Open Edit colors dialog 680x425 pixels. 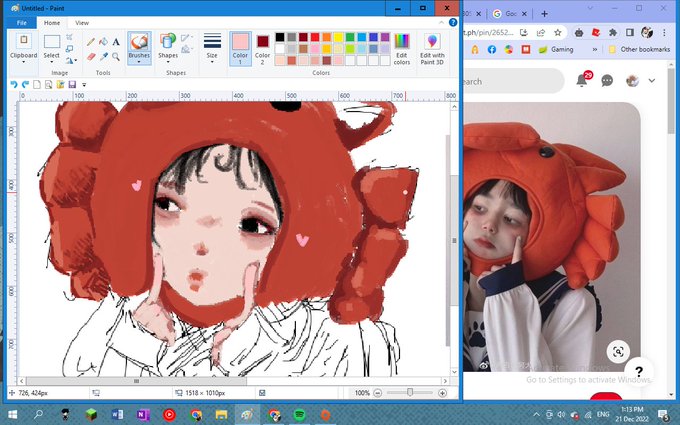(402, 49)
